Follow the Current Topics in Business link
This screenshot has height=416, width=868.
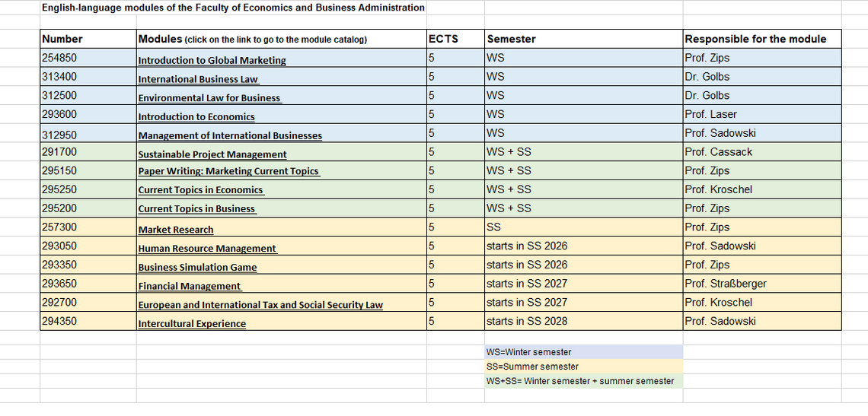[x=197, y=209]
